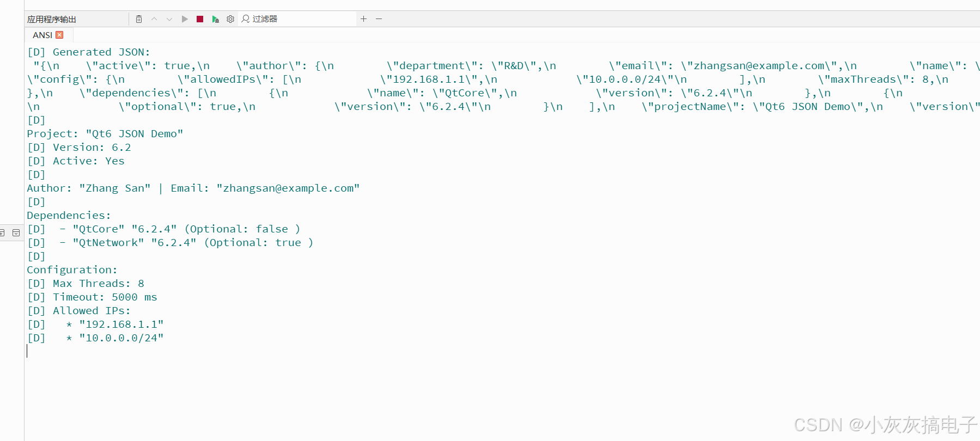Focus the 过滤器 filter input
The height and width of the screenshot is (441, 980).
[298, 19]
